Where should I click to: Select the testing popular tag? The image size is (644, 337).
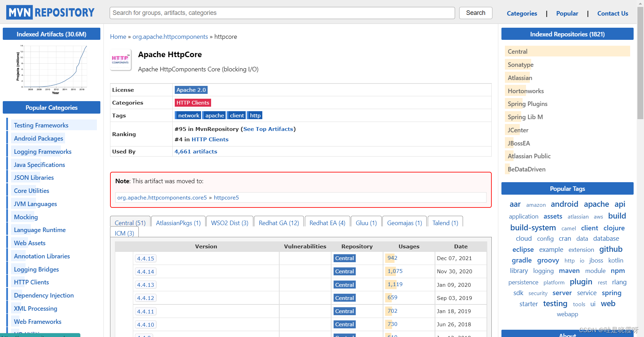[x=555, y=303]
